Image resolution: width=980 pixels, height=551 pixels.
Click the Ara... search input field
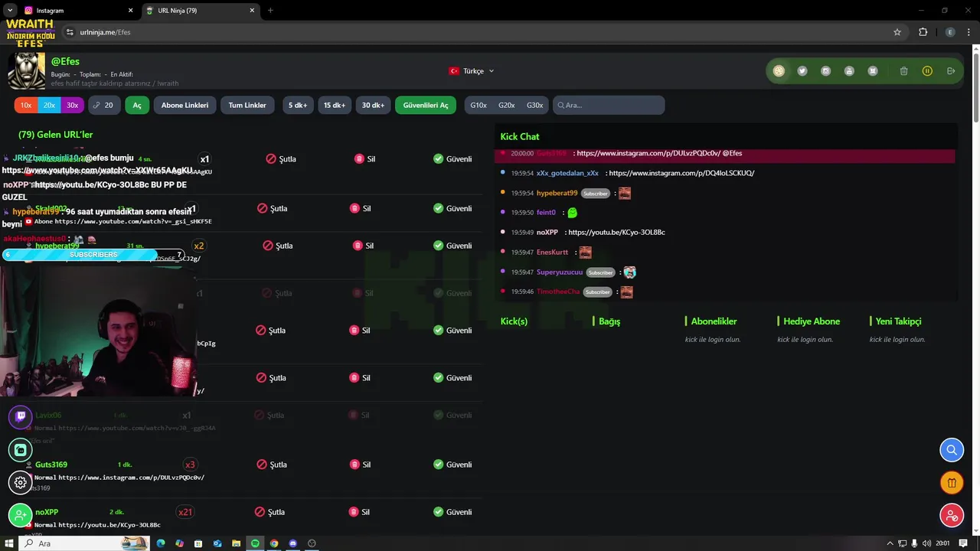(609, 105)
